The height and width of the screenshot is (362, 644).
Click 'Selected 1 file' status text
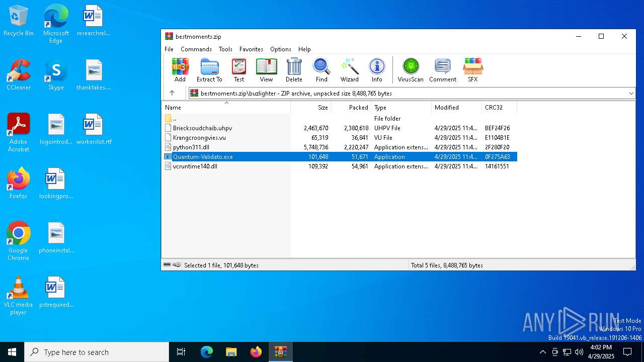click(x=221, y=265)
